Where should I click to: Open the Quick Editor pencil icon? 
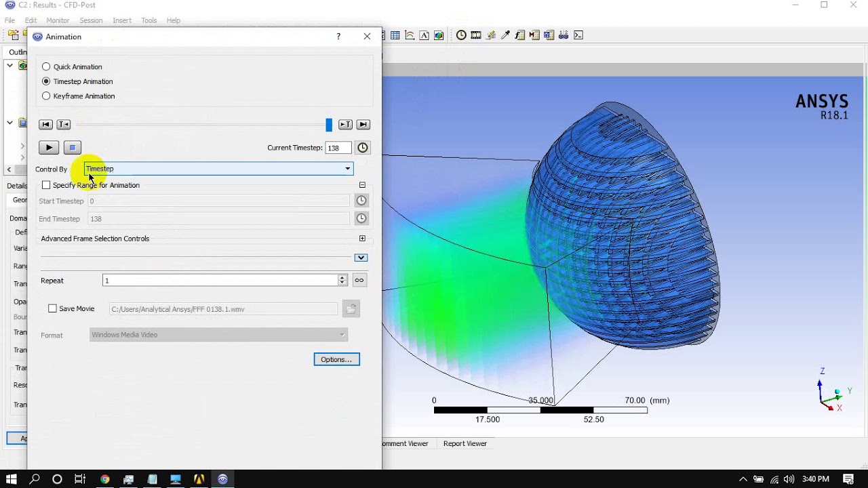(490, 35)
